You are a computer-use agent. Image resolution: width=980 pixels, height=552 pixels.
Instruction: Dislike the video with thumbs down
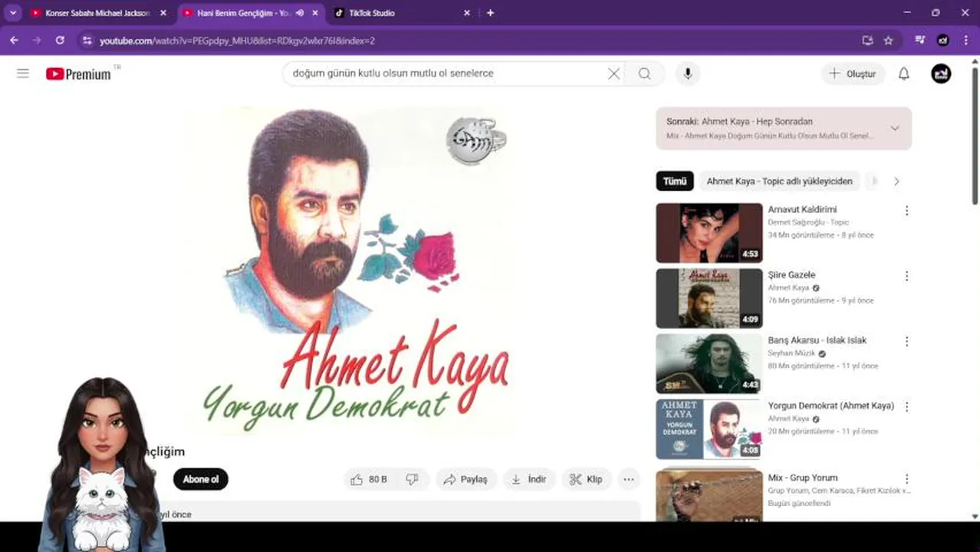[x=413, y=479]
